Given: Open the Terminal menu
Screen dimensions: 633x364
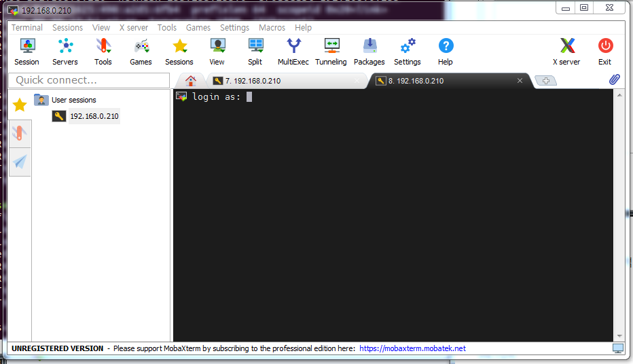Looking at the screenshot, I should (x=27, y=27).
